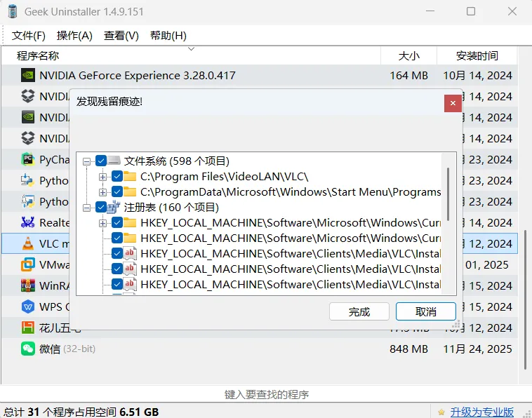Close the 发现残留痕迹 dialog
This screenshot has height=418, width=532.
coord(453,103)
